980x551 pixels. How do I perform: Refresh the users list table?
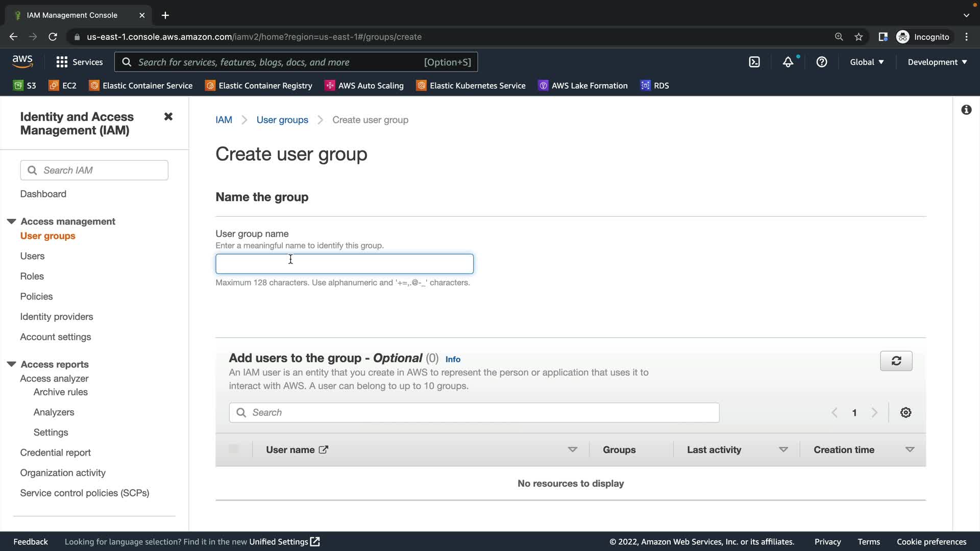pyautogui.click(x=896, y=361)
